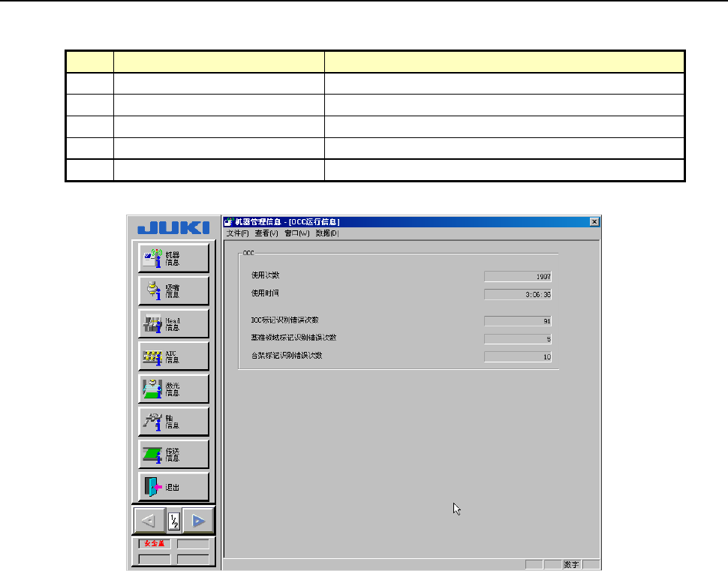728x571 pixels.
Task: Click the 基准领域标记识别错误次数 label
Action: point(293,338)
